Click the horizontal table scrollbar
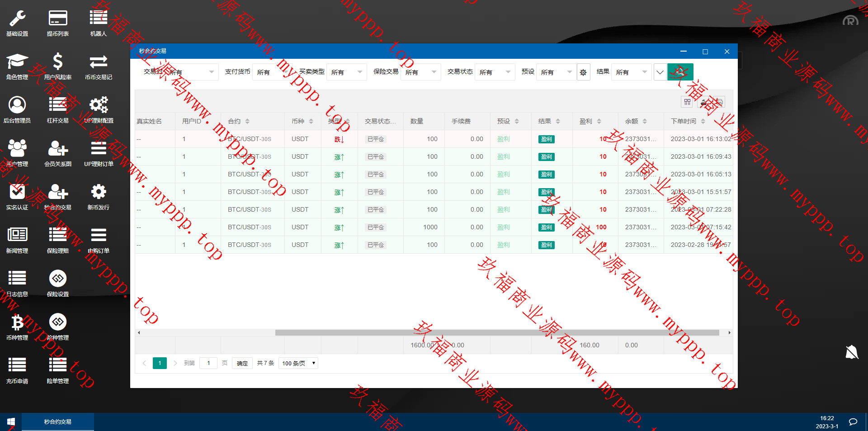868x431 pixels. click(496, 332)
